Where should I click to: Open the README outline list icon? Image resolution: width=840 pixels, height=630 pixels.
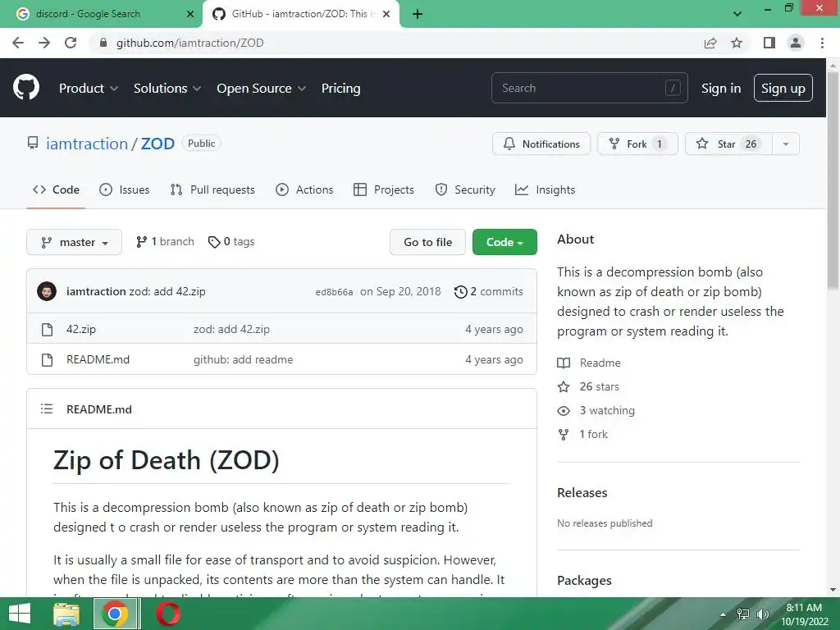(47, 409)
